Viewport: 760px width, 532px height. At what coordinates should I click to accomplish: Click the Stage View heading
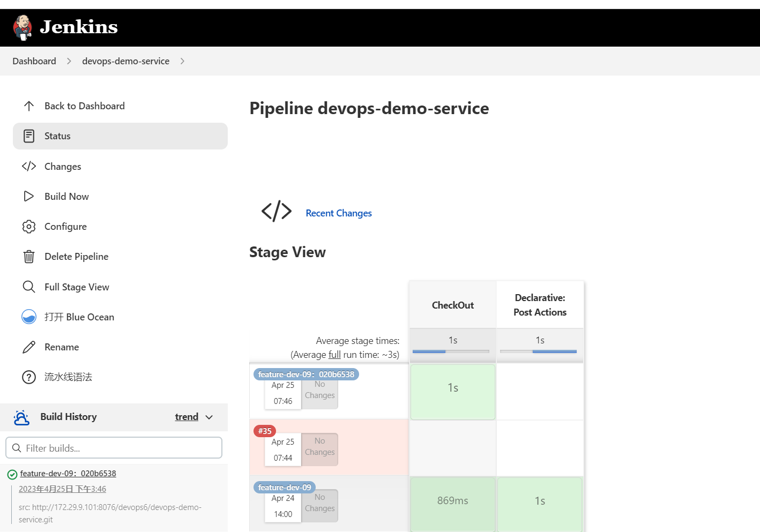[288, 252]
